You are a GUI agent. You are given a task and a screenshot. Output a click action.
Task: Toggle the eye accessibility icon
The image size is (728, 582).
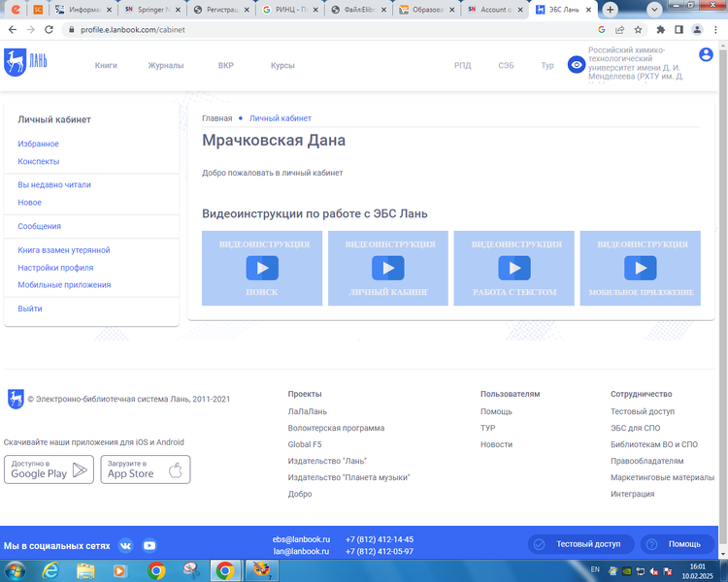coord(577,65)
